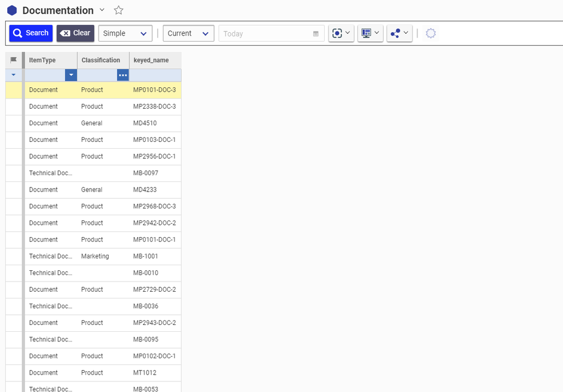Open the calendar date picker icon
Screen dimensions: 563x392
click(316, 34)
